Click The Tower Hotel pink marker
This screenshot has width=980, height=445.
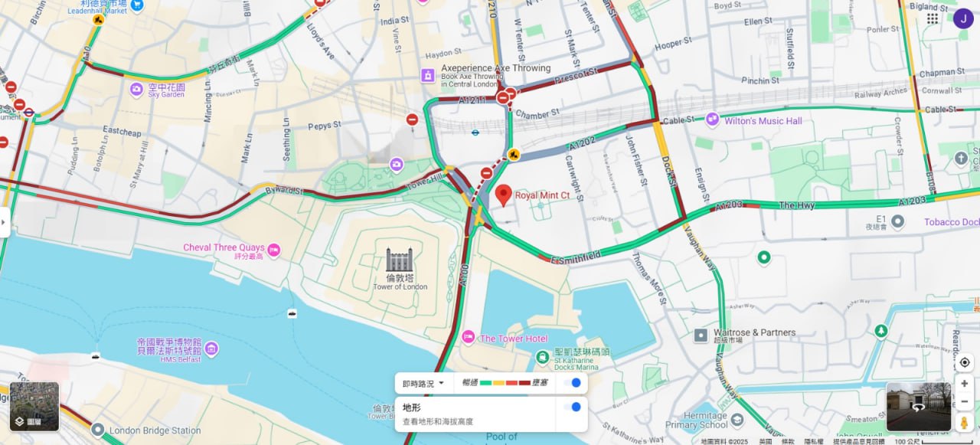(468, 338)
